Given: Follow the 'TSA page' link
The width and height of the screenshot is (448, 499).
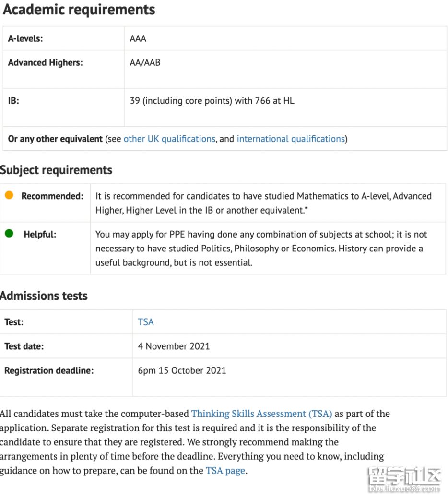Looking at the screenshot, I should 225,471.
